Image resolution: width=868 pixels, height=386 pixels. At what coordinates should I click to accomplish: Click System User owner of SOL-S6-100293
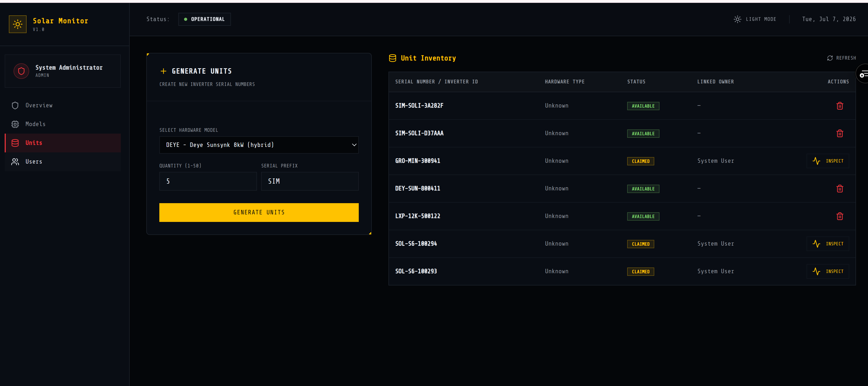(715, 271)
